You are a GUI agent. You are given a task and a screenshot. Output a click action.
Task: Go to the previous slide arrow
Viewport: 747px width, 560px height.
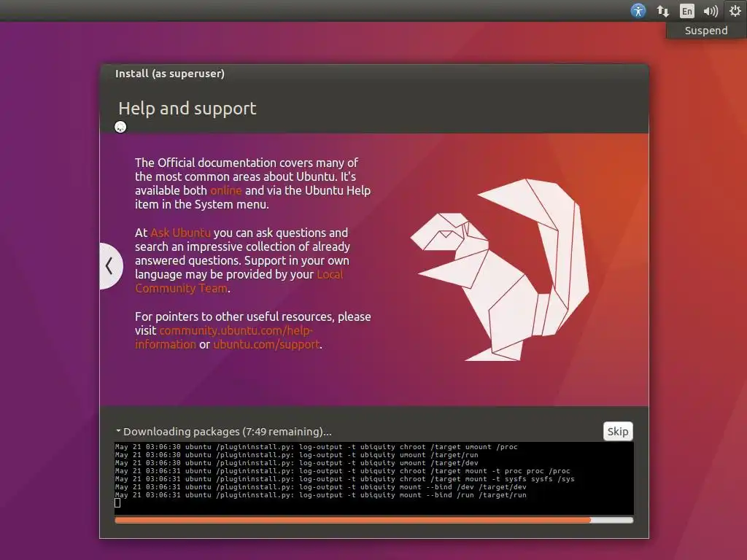109,265
